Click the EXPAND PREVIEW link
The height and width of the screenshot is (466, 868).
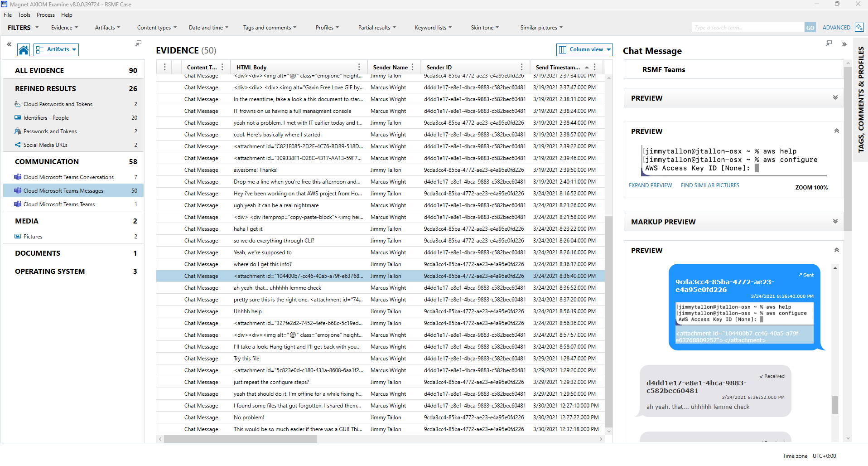click(x=650, y=185)
